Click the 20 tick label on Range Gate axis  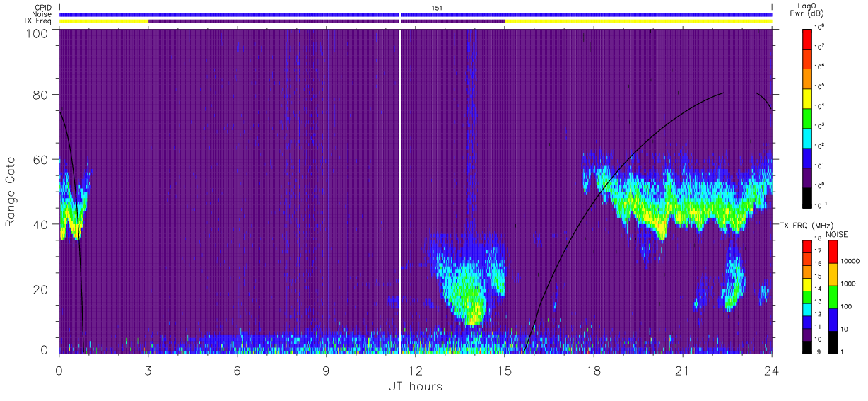point(40,289)
